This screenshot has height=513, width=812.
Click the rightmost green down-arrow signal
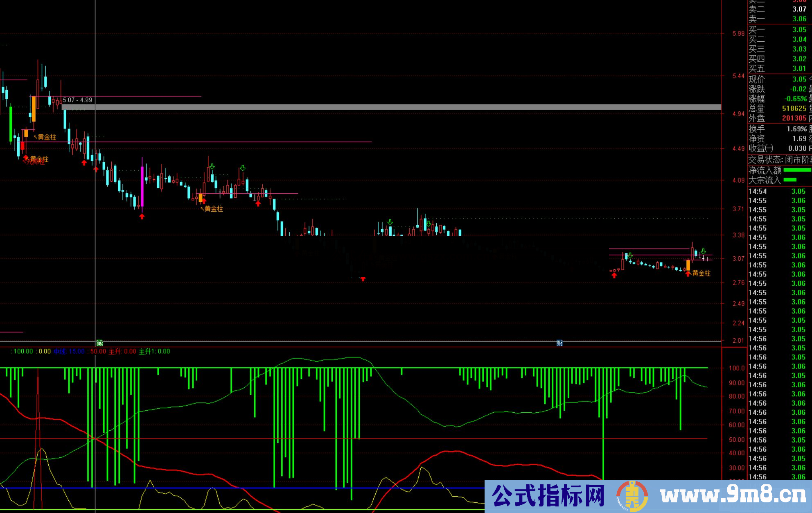coord(703,251)
